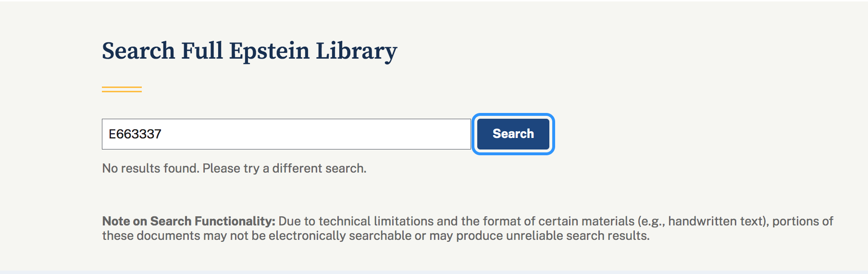The width and height of the screenshot is (868, 274).
Task: Click the phrase "portions of" ending the first note line
Action: pos(802,221)
